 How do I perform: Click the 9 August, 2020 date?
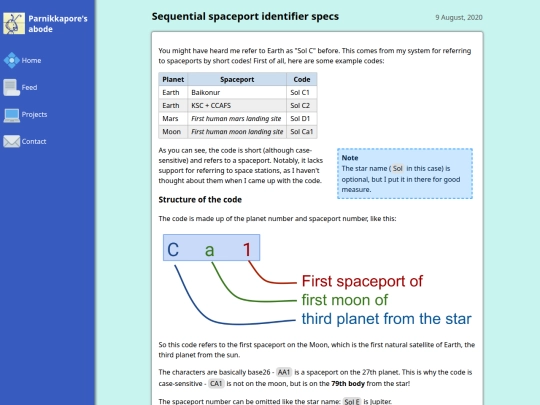tap(459, 18)
